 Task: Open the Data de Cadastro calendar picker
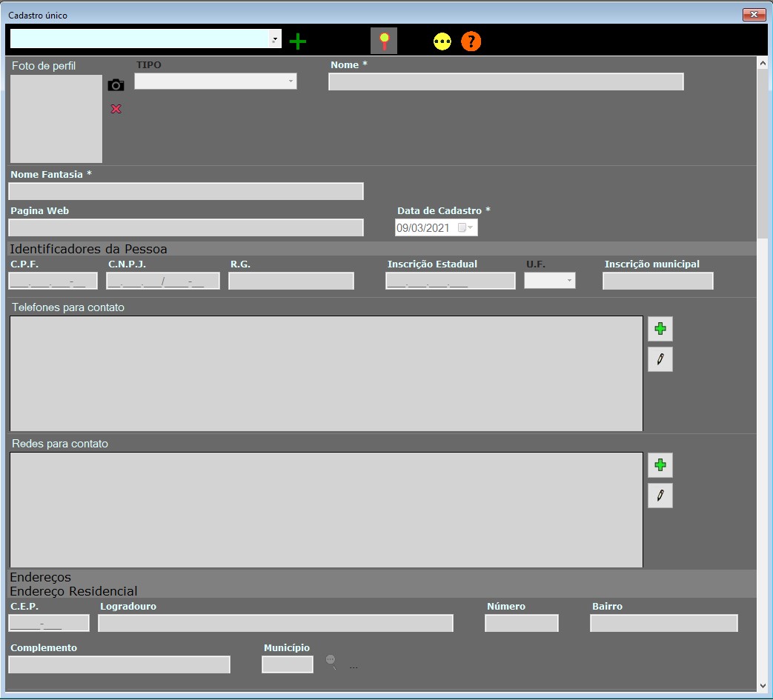(x=471, y=228)
